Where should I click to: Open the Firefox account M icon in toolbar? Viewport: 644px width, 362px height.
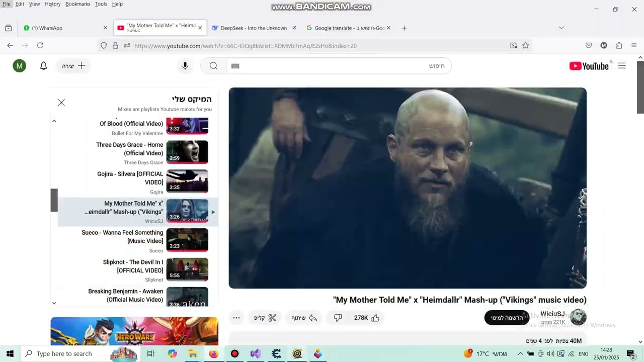coord(604,45)
